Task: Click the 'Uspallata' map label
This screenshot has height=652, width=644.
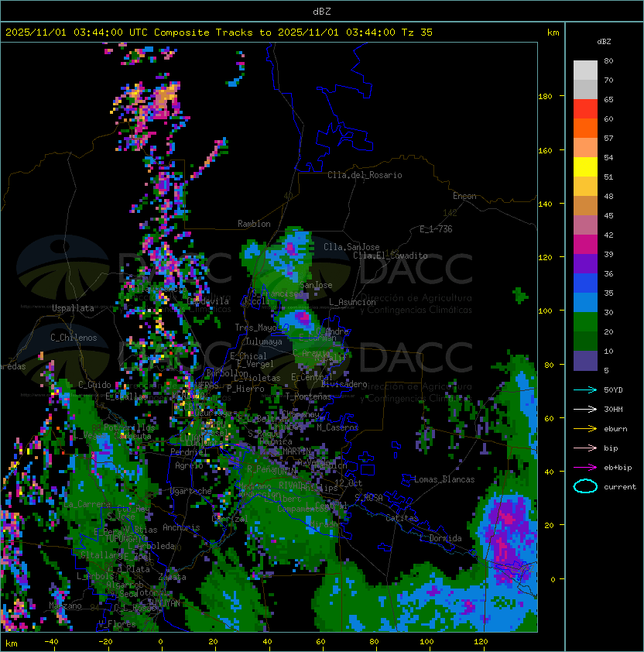Action: pyautogui.click(x=73, y=308)
